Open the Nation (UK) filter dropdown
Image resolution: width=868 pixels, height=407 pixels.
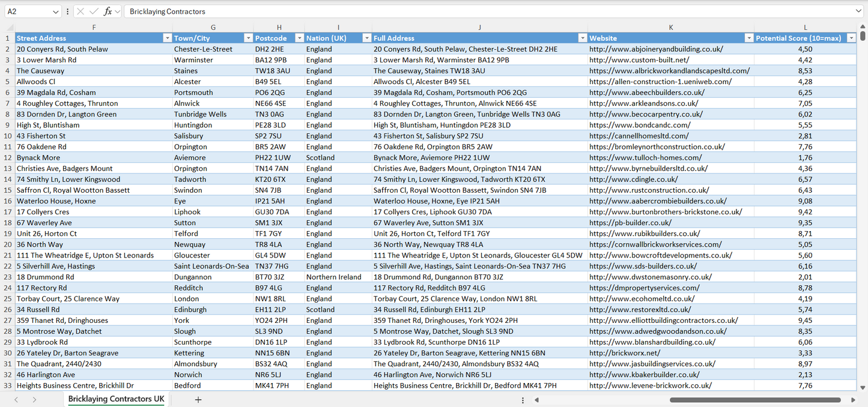pos(366,38)
